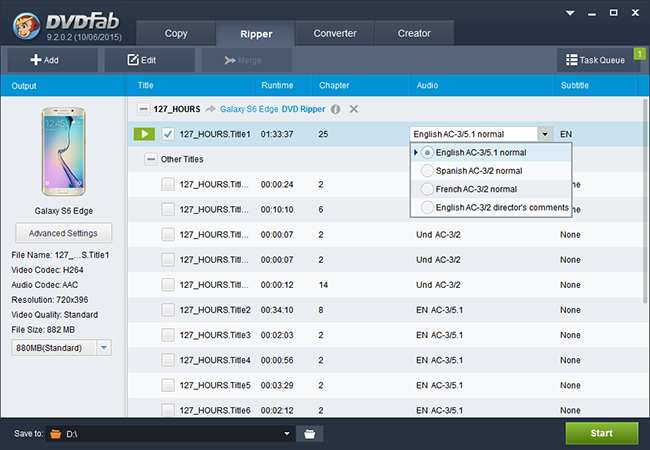Switch to the Ripper tab
The height and width of the screenshot is (450, 650).
[256, 34]
